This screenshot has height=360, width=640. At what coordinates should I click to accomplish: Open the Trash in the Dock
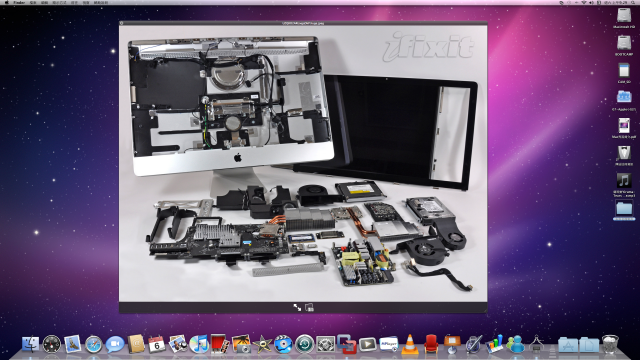610,344
